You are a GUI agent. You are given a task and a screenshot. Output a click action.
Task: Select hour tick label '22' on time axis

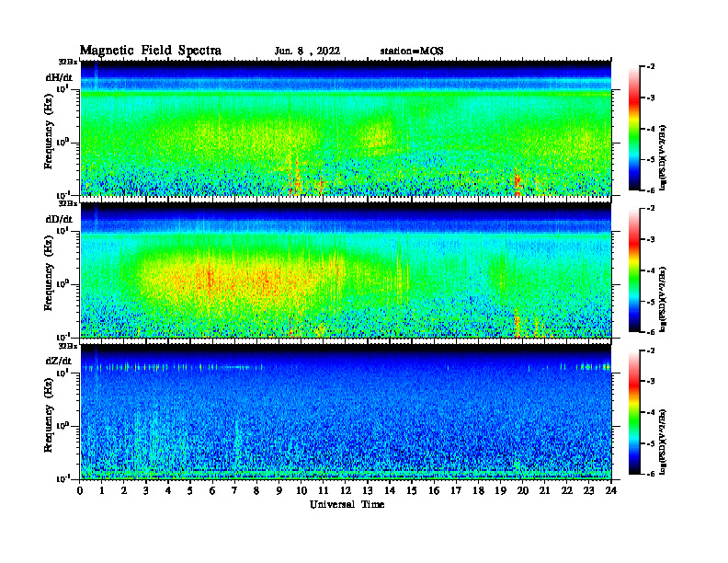pyautogui.click(x=567, y=491)
